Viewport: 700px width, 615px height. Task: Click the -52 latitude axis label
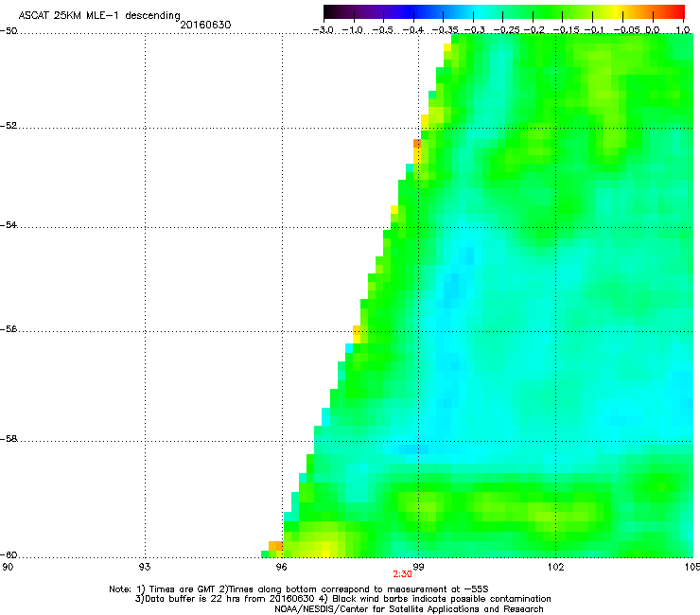(9, 126)
